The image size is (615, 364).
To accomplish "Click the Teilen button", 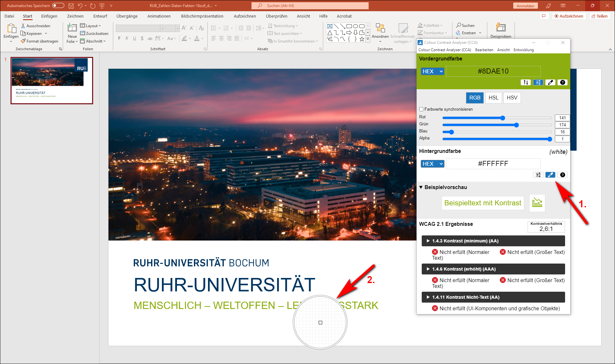I will 600,16.
